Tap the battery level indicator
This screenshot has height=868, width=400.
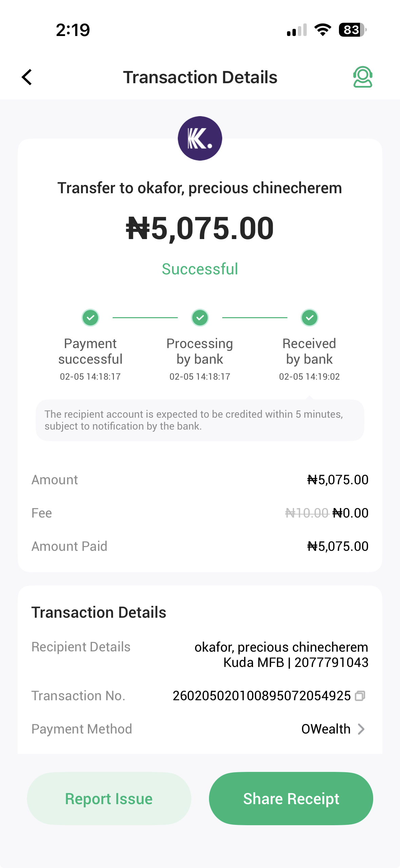(352, 30)
